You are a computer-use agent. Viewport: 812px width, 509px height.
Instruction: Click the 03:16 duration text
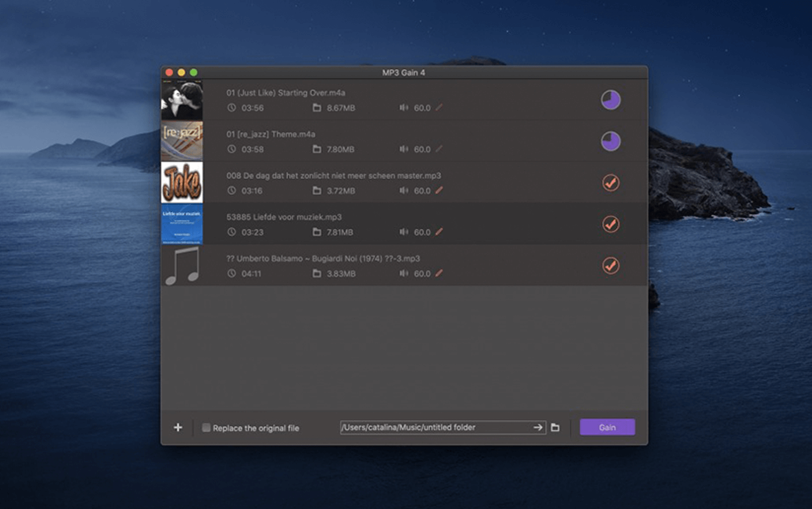point(252,191)
